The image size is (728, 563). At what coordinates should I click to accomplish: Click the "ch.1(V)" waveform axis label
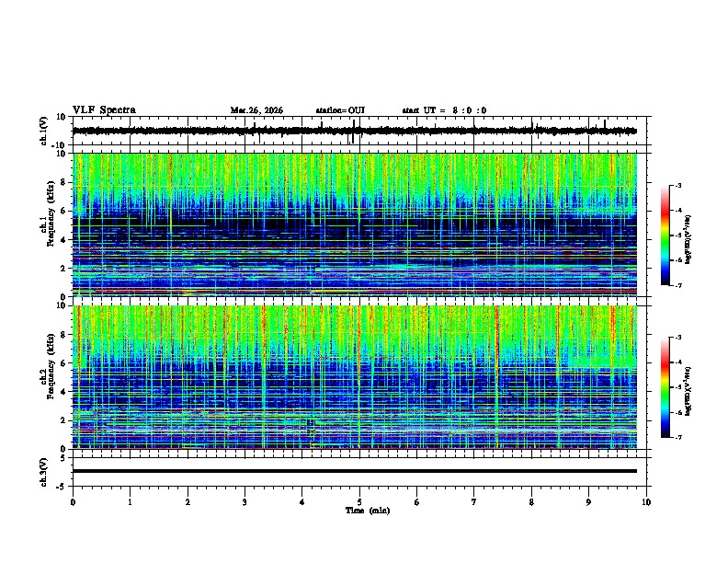44,131
